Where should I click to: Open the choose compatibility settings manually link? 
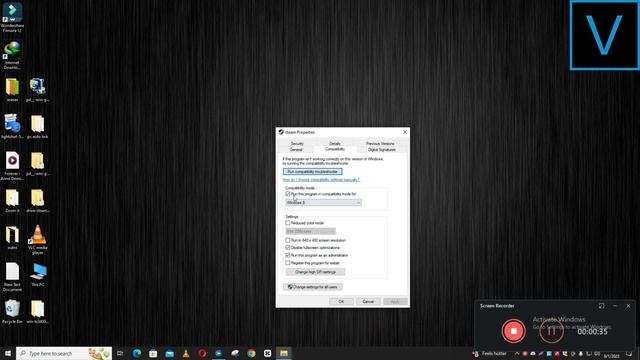pyautogui.click(x=321, y=180)
